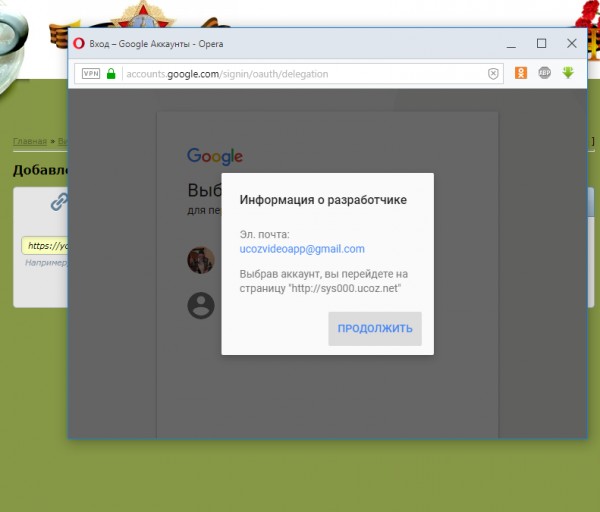Click the Google logo on sign-in page

(215, 156)
